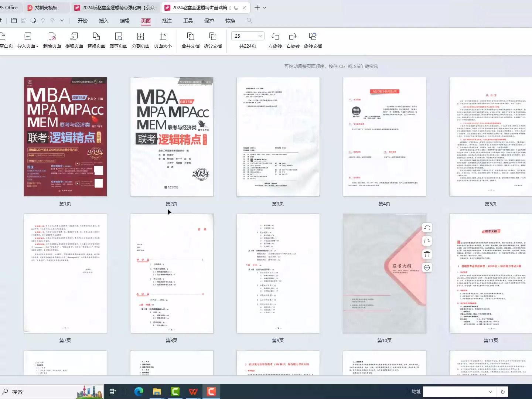Click the Extract Page (提取页面) icon

point(74,36)
